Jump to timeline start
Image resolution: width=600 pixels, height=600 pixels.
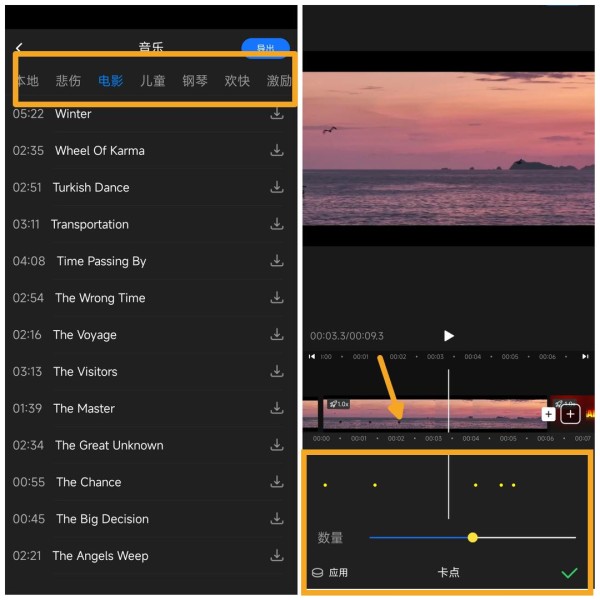312,357
